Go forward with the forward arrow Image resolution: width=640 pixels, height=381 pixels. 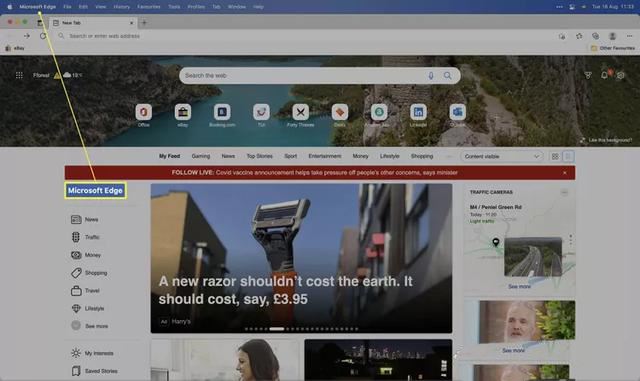[27, 36]
